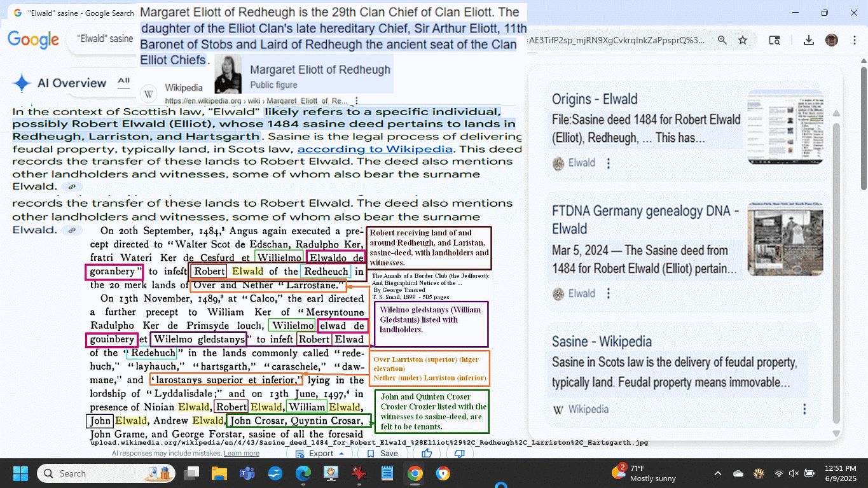Open the Chrome tab search icon
The image size is (868, 488).
[775, 40]
